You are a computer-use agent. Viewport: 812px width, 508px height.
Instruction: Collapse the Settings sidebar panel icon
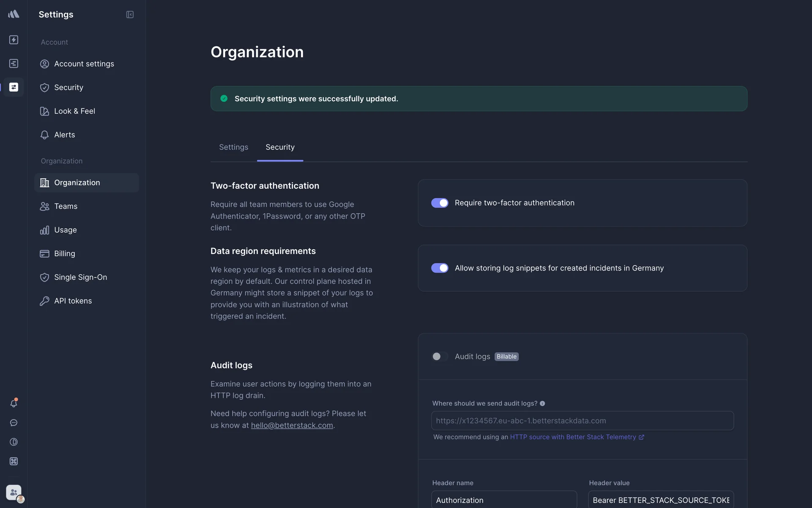pos(130,14)
